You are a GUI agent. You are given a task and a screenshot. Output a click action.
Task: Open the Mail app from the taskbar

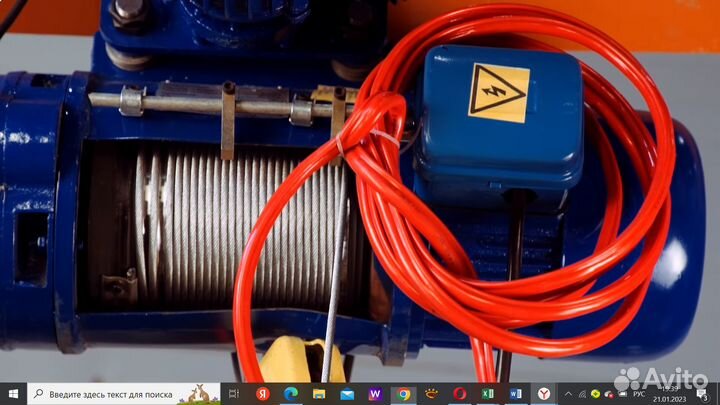click(x=347, y=394)
